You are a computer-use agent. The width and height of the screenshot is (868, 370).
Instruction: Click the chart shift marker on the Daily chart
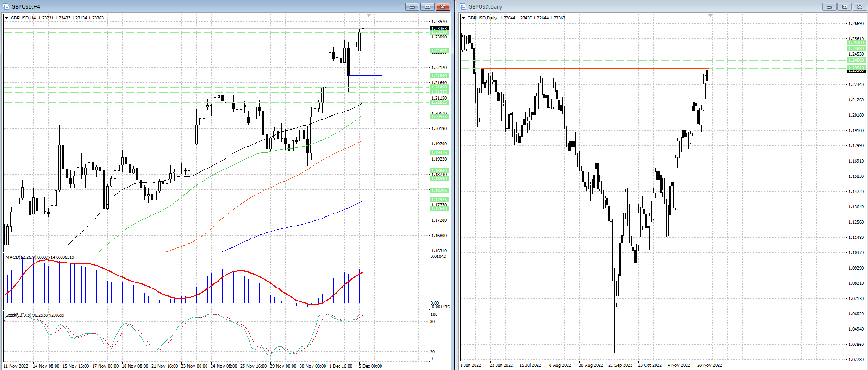[x=711, y=16]
